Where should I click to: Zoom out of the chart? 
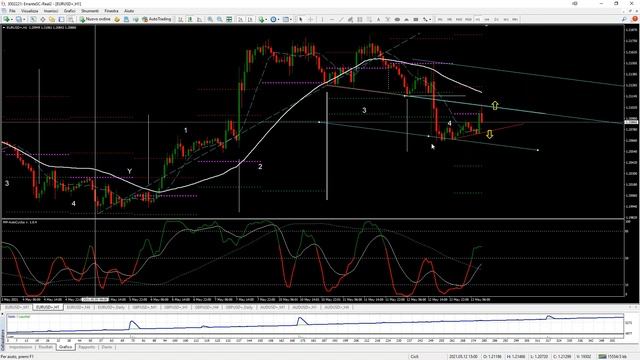point(219,19)
